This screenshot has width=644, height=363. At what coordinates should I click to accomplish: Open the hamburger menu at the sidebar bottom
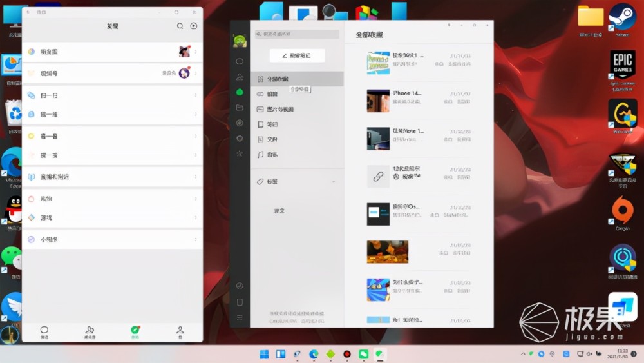240,317
